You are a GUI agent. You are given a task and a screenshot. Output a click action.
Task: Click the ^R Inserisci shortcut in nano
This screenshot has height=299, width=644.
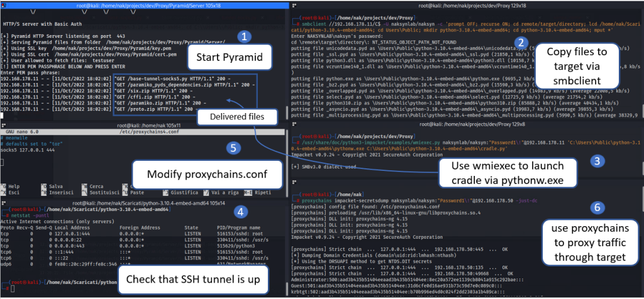click(56, 192)
